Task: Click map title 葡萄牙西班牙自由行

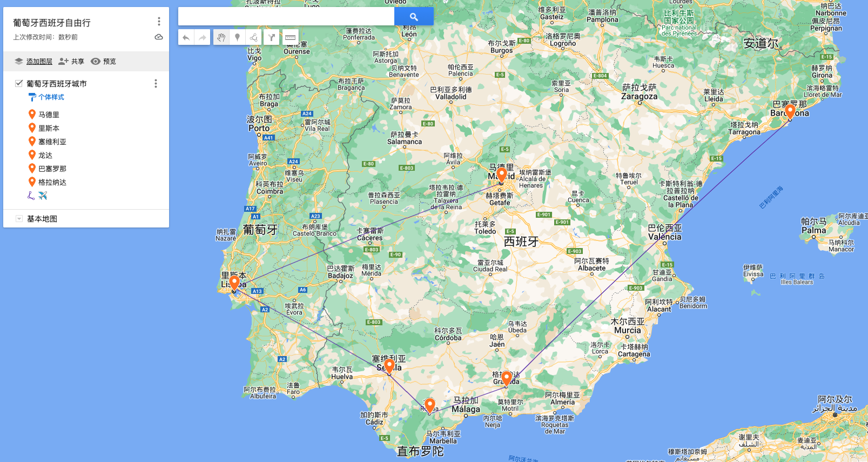Action: pos(52,23)
